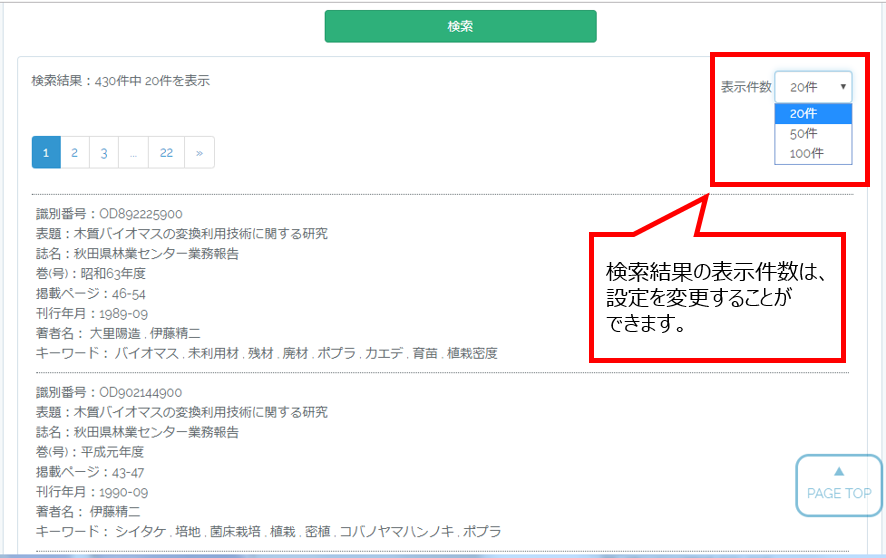This screenshot has height=558, width=886.
Task: Click 巻(号):平成元年度 line
Action: point(90,452)
